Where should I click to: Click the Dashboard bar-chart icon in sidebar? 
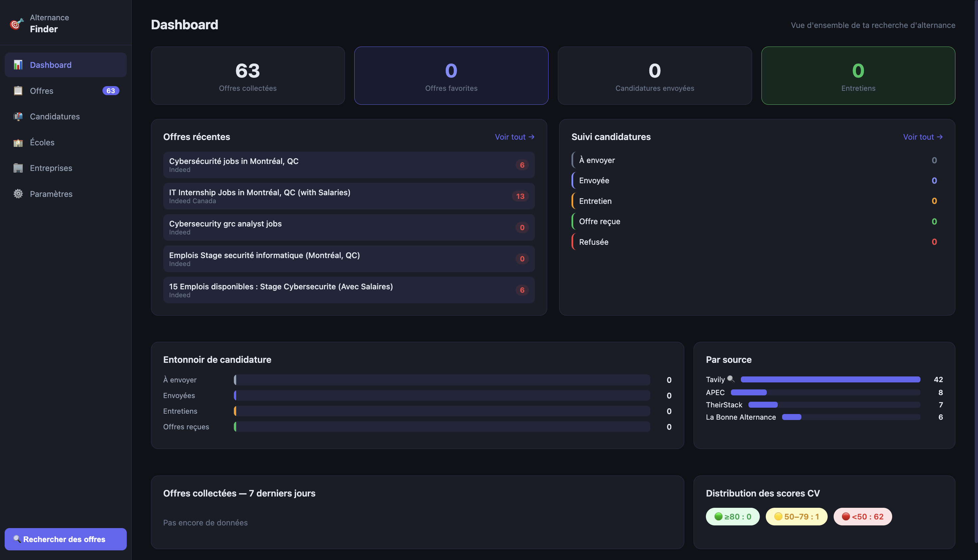(x=18, y=65)
